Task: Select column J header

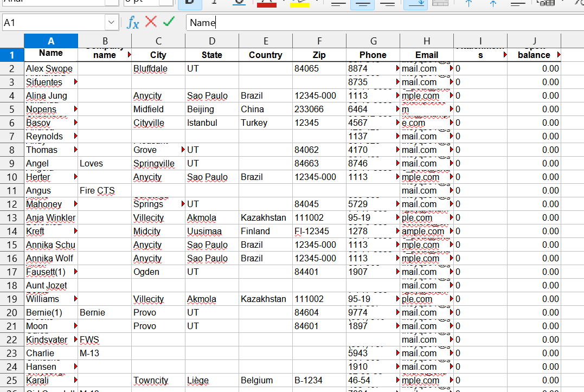Action: coord(534,41)
